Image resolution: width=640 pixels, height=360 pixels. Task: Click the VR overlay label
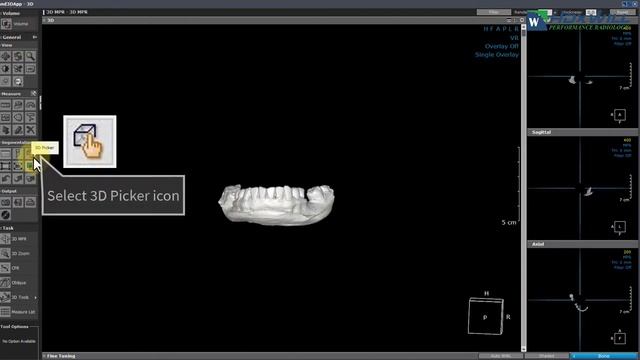pos(514,38)
